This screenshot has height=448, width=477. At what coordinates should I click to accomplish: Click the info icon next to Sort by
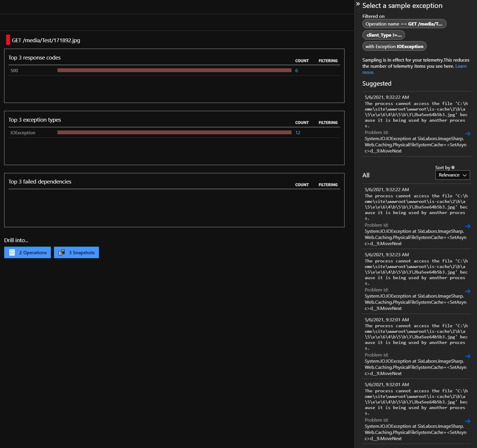point(453,167)
